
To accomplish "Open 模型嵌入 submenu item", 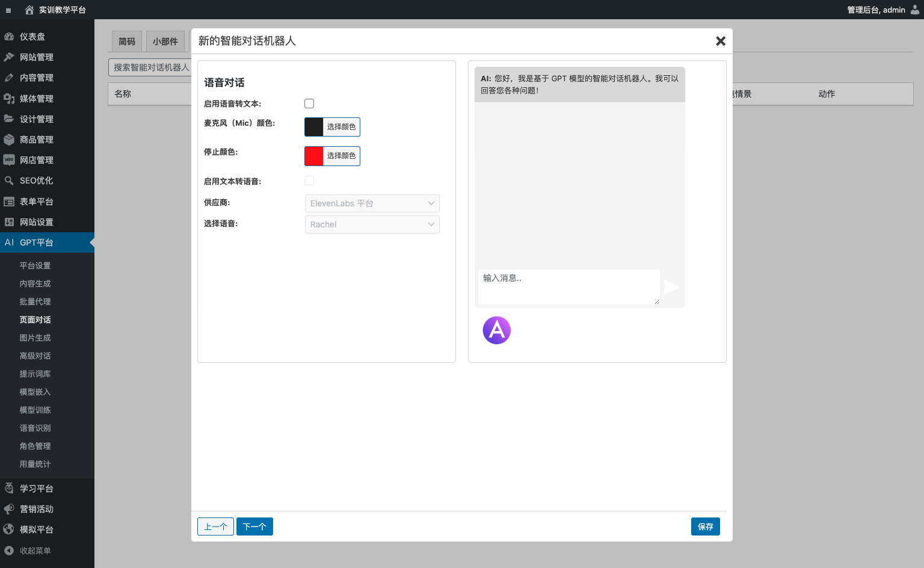I will point(35,392).
